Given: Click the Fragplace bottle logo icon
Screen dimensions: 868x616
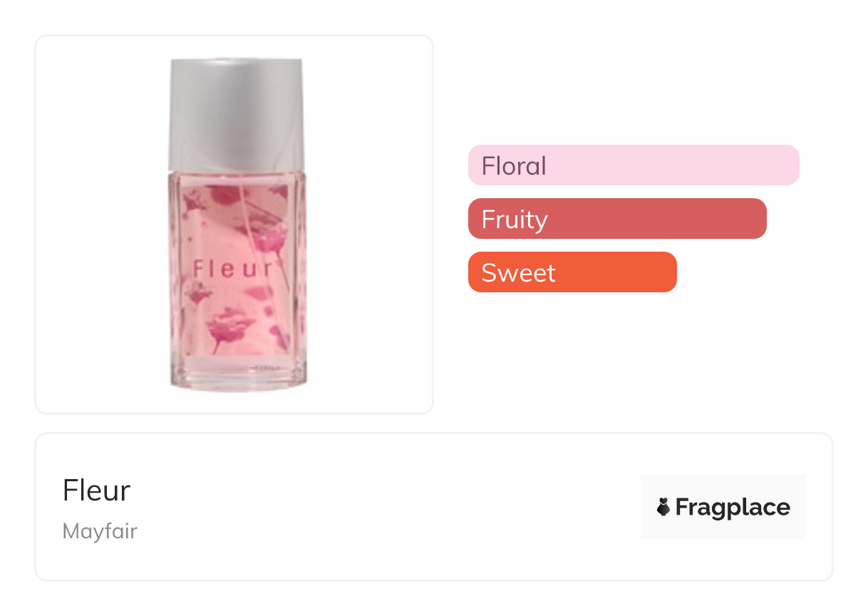Looking at the screenshot, I should pyautogui.click(x=663, y=507).
